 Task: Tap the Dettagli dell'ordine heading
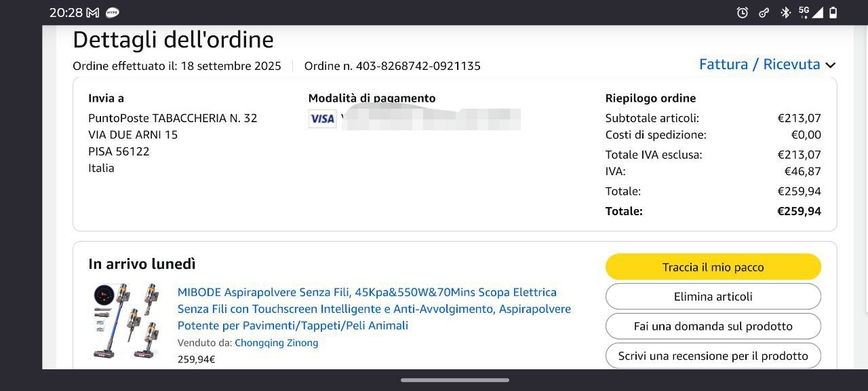(173, 39)
